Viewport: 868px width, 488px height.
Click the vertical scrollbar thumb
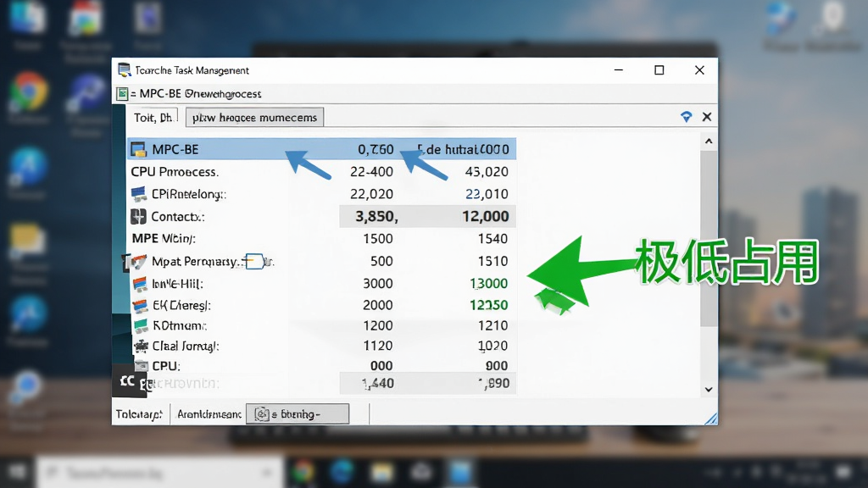[x=709, y=238]
